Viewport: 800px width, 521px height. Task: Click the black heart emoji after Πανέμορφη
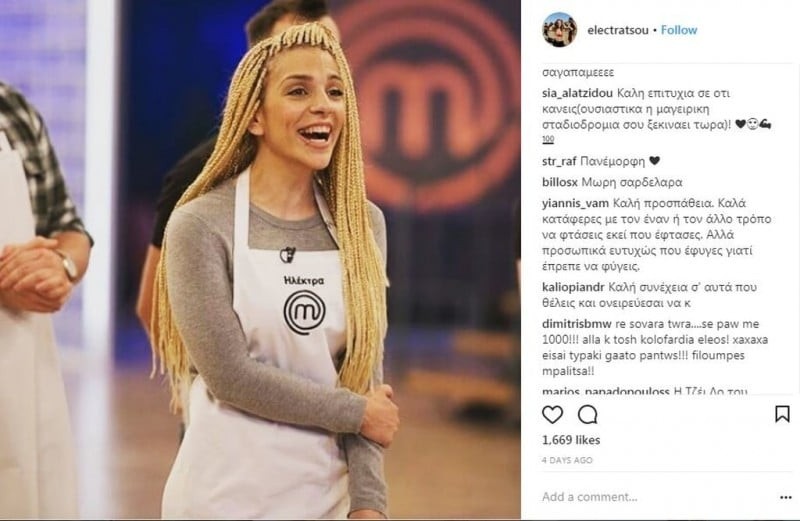click(x=655, y=161)
